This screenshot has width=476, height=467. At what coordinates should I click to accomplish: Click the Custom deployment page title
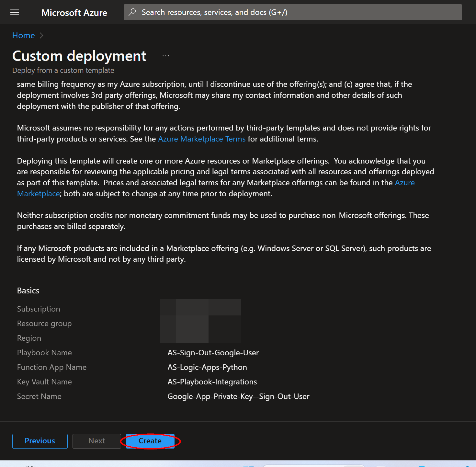pos(79,56)
